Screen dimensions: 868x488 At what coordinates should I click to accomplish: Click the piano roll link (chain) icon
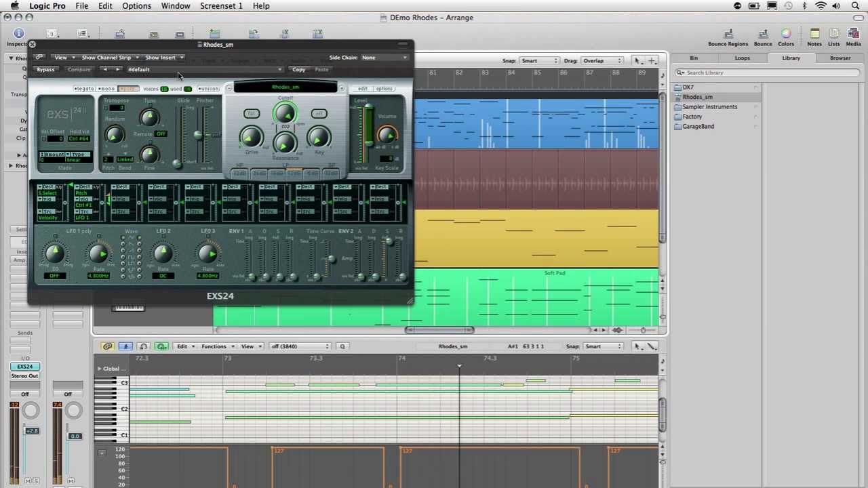tap(107, 346)
